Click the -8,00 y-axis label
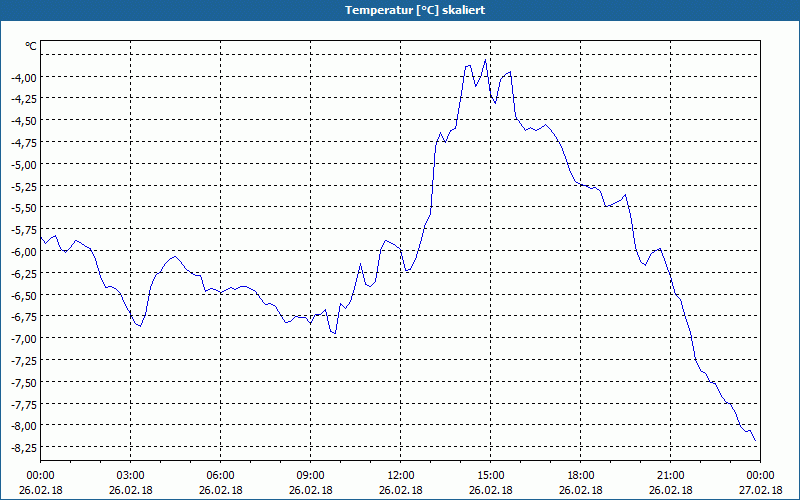The width and height of the screenshot is (800, 500). click(x=24, y=425)
